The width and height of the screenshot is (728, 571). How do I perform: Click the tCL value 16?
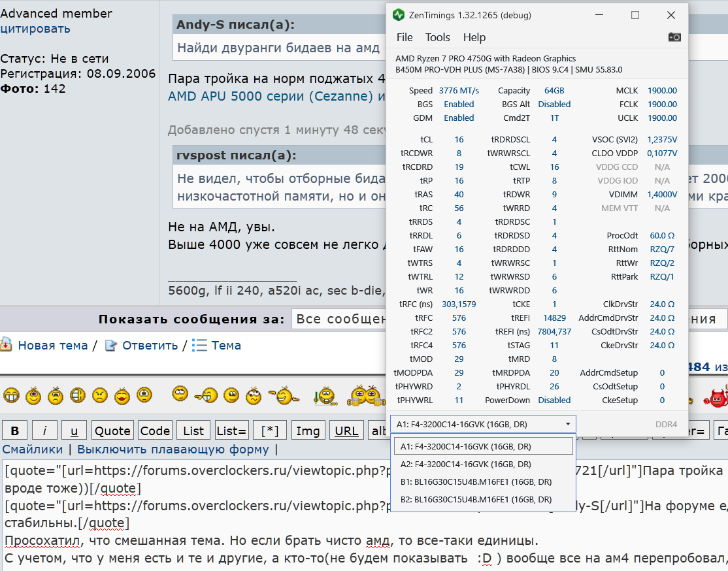pyautogui.click(x=459, y=139)
